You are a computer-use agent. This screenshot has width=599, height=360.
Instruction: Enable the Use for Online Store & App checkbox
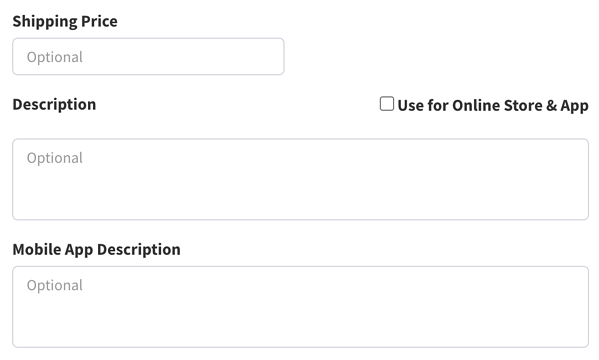click(387, 104)
